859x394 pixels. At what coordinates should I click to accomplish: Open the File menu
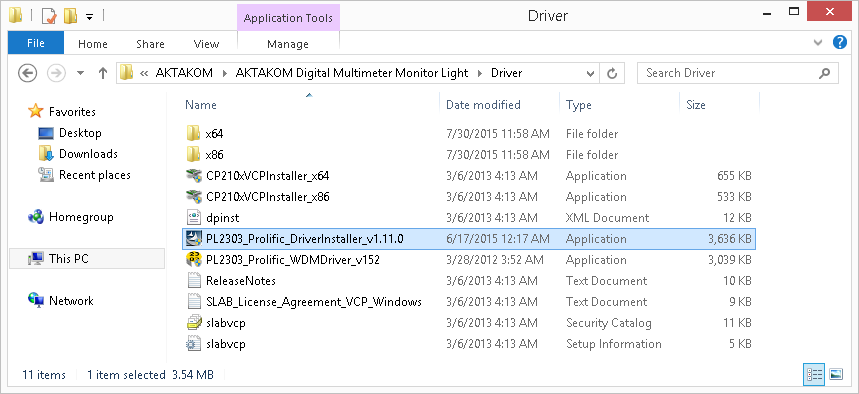click(x=36, y=43)
